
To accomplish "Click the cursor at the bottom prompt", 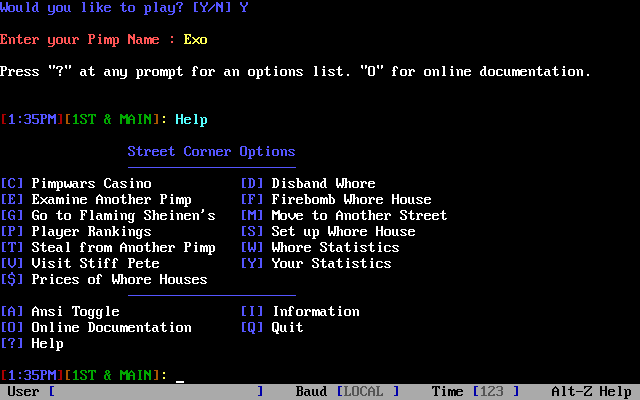I will tap(180, 381).
